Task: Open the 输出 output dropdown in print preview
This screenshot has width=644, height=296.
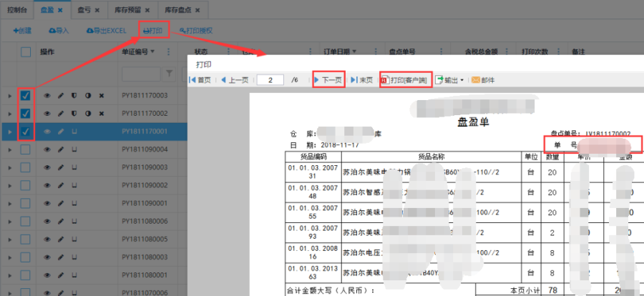Action: point(451,80)
